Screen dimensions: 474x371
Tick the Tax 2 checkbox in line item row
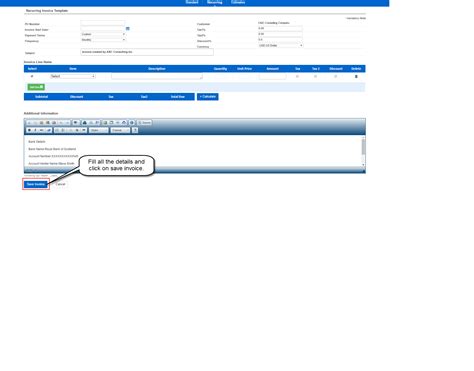point(315,76)
